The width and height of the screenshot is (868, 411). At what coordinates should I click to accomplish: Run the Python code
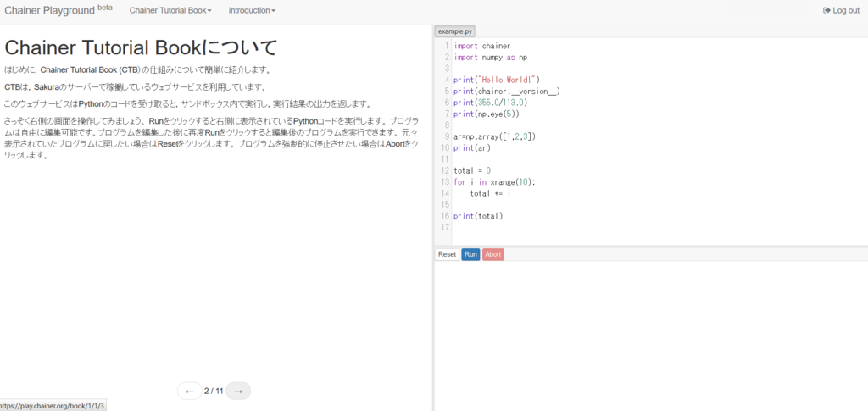470,254
